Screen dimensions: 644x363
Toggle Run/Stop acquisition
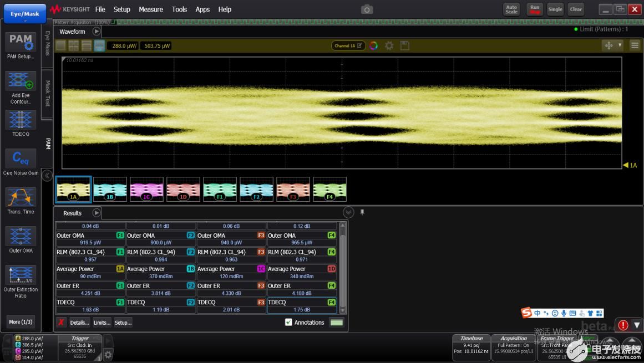point(534,9)
